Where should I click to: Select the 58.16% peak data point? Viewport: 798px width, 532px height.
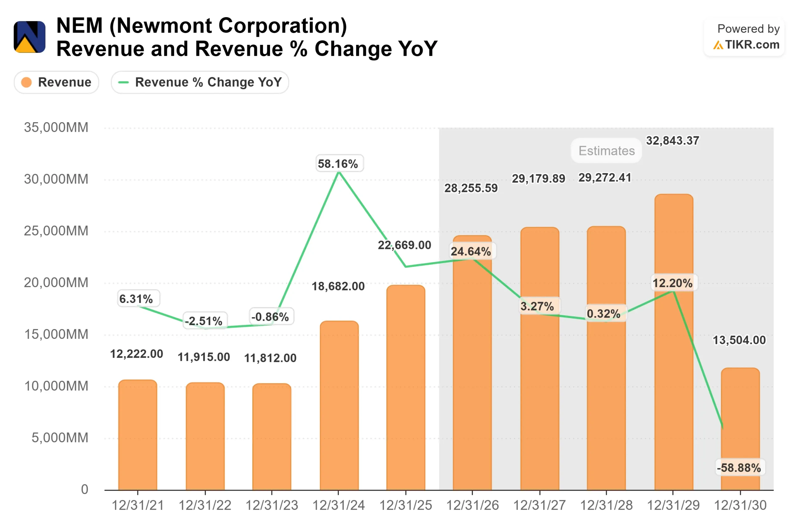pos(339,173)
